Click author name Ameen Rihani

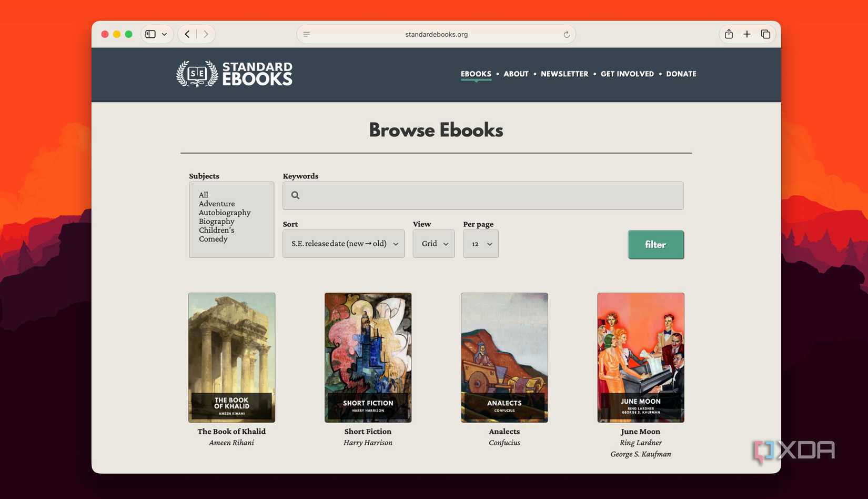click(x=231, y=443)
